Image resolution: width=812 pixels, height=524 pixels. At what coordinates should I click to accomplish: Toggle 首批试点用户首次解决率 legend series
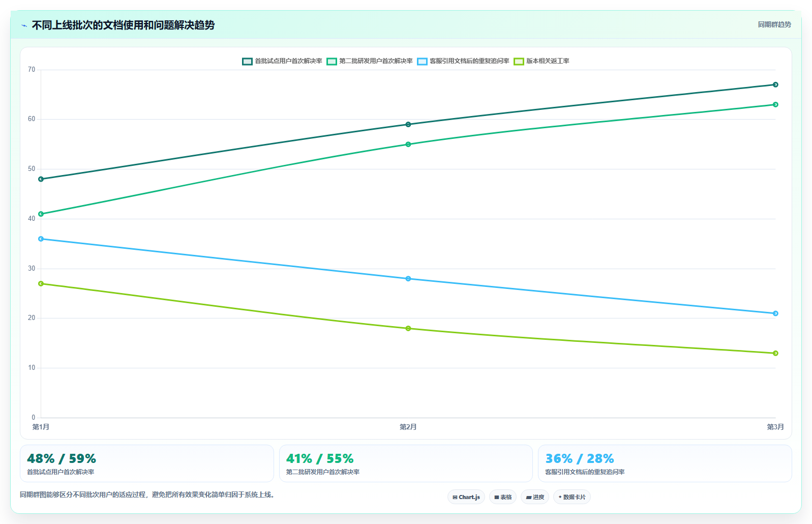282,61
